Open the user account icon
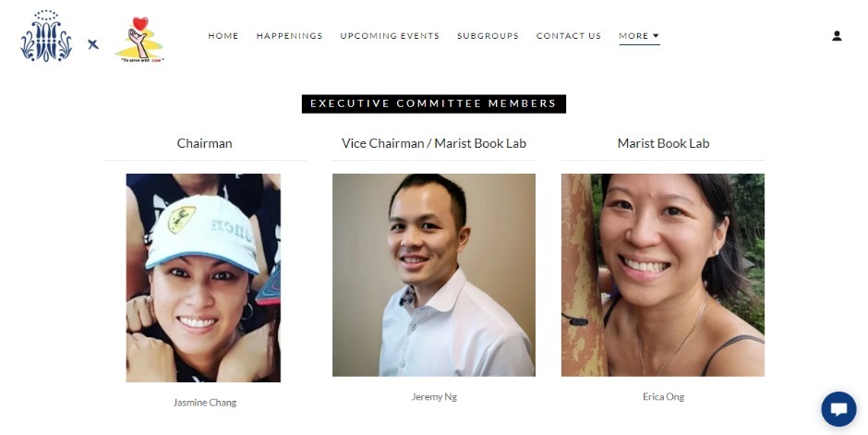This screenshot has width=868, height=435. tap(837, 36)
